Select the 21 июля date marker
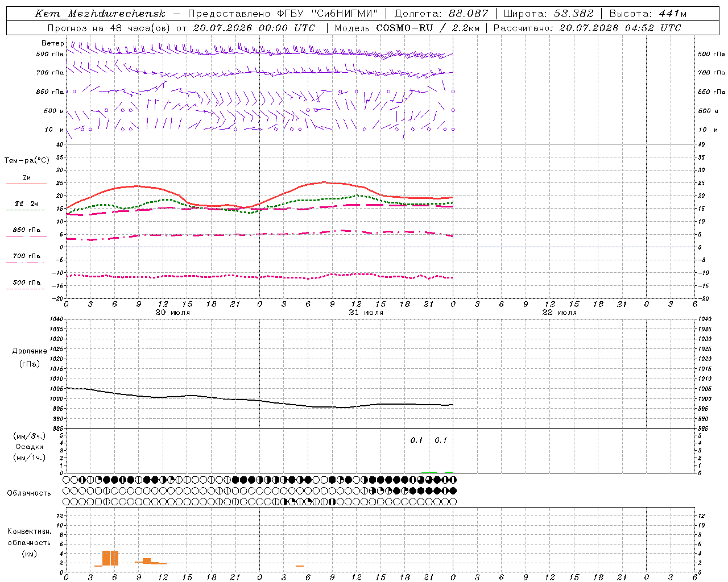This screenshot has height=582, width=728. click(366, 313)
